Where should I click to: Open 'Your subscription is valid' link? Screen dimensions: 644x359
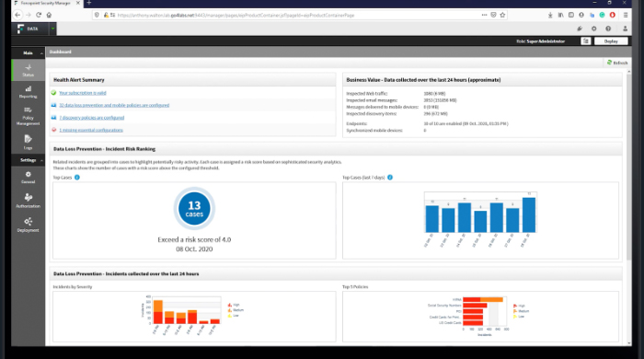coord(83,93)
